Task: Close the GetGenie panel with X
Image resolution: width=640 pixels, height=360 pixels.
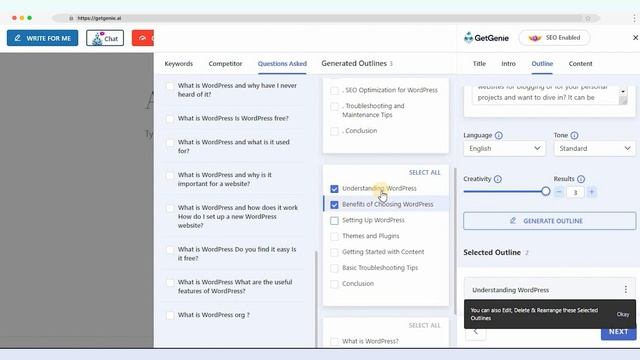Action: click(635, 38)
